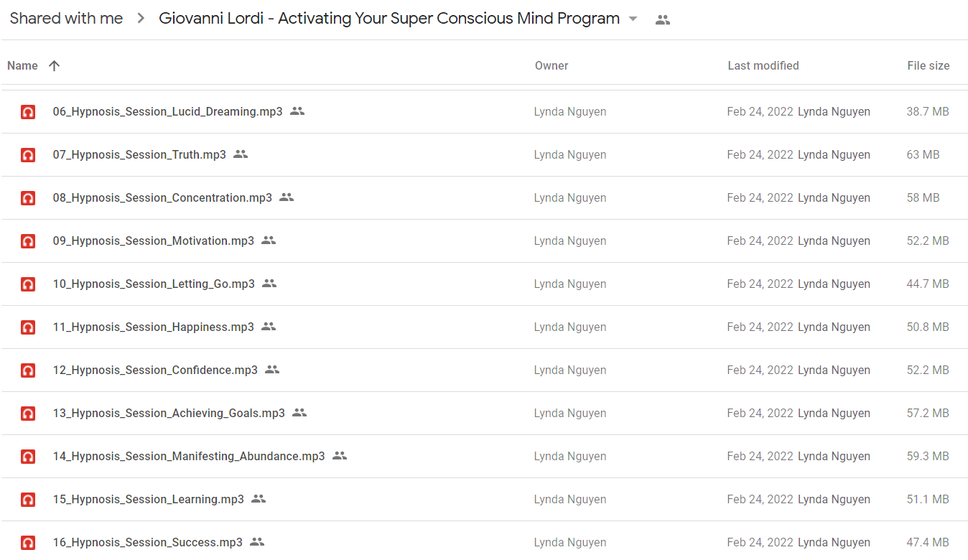Image resolution: width=968 pixels, height=560 pixels.
Task: Click the shared people icon after 14_Hypnosis_Session_Manifesting_Abundance.mp3
Action: click(x=340, y=456)
